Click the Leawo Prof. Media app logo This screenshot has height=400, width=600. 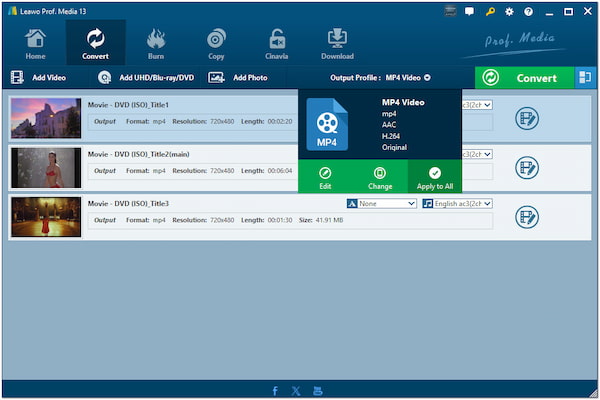(x=13, y=11)
